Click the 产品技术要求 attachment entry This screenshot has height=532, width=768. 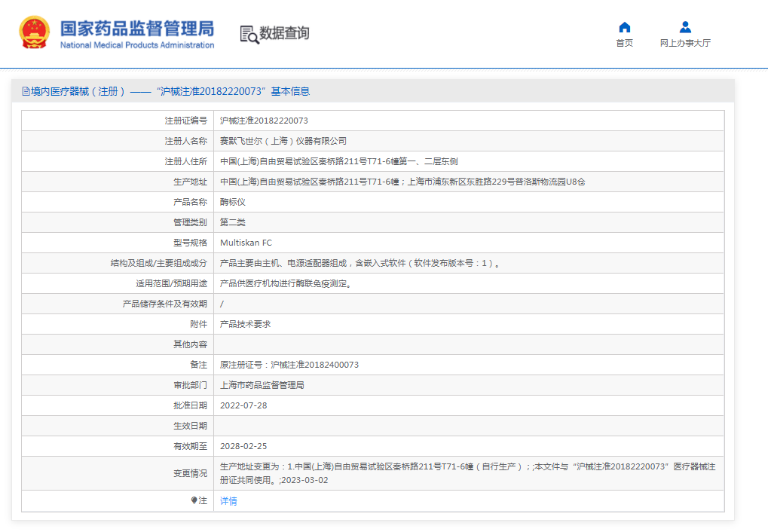[x=245, y=324]
